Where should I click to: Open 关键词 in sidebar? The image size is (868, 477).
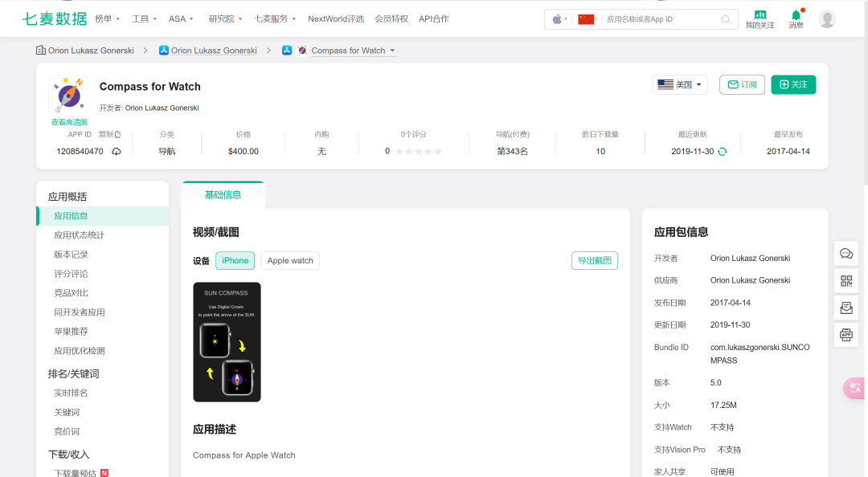tap(67, 412)
